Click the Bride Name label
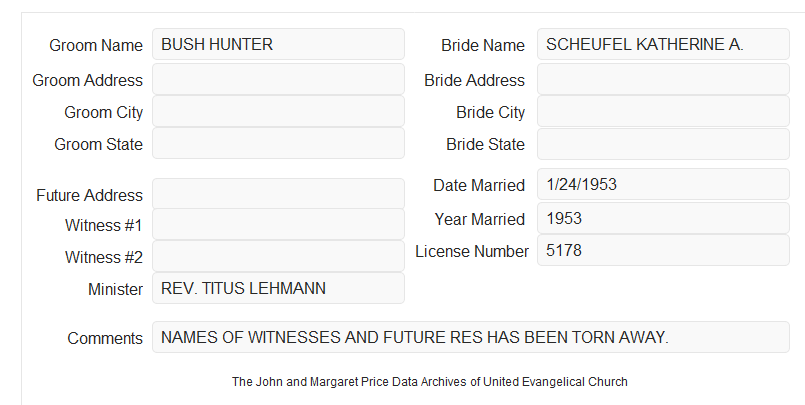This screenshot has width=805, height=405. coord(483,45)
